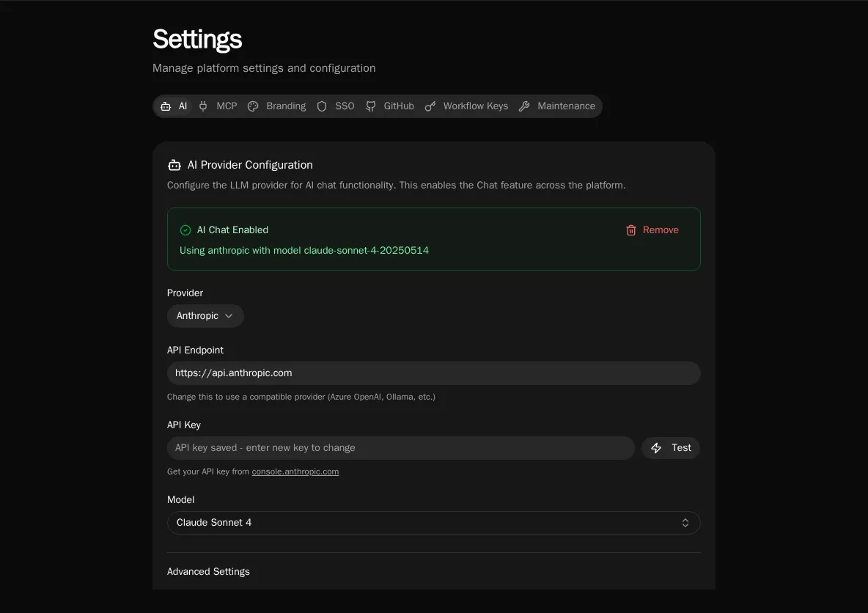Click the key icon for Workflow Keys

pos(430,106)
